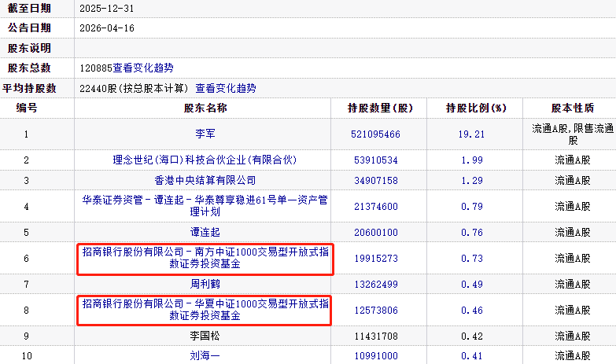Select the 股东名称 column header
This screenshot has width=616, height=364.
(x=205, y=108)
